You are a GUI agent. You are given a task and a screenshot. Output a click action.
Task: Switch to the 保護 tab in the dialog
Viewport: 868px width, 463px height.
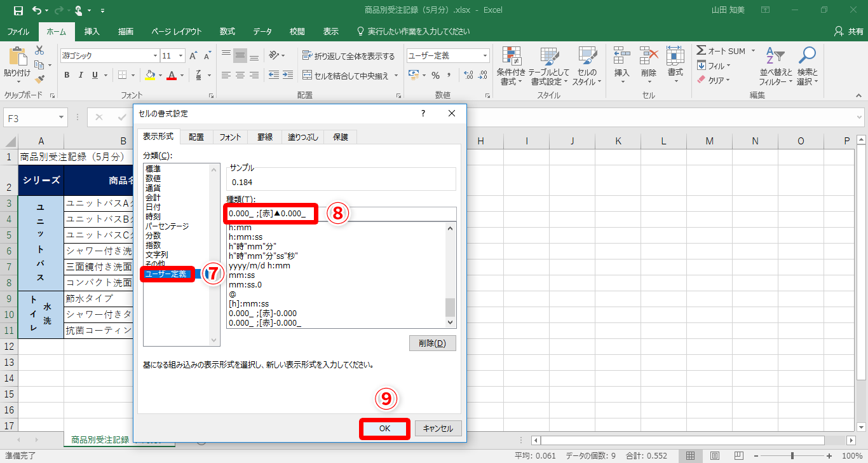(341, 137)
